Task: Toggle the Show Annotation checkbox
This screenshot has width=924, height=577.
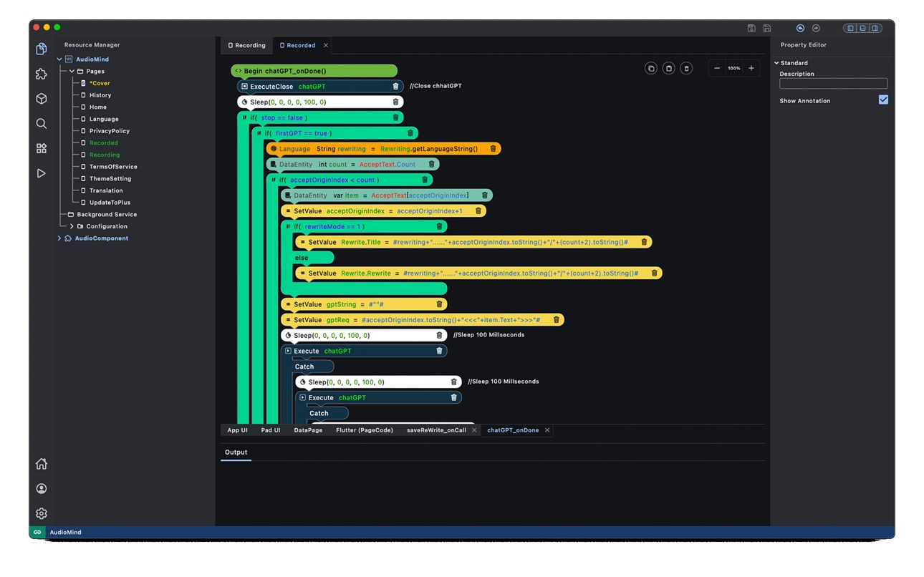Action: (x=883, y=100)
